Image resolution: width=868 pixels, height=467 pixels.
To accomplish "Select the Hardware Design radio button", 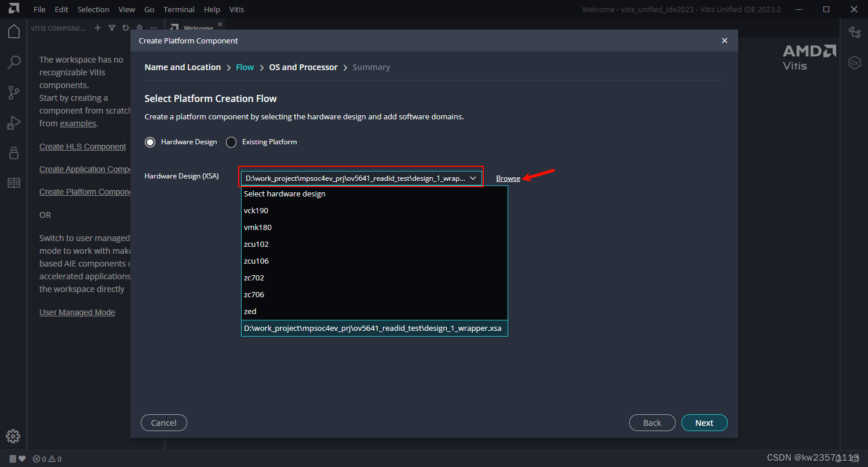I will pos(150,142).
